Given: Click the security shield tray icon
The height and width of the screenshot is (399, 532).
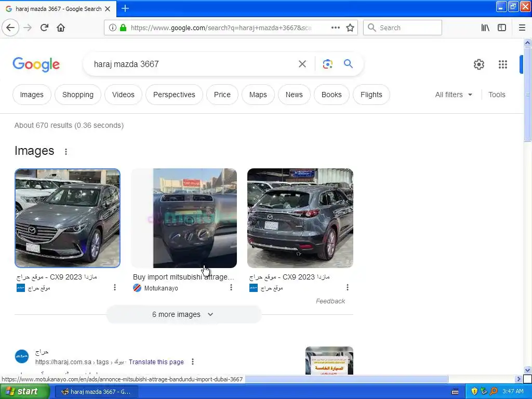Looking at the screenshot, I should point(474,391).
